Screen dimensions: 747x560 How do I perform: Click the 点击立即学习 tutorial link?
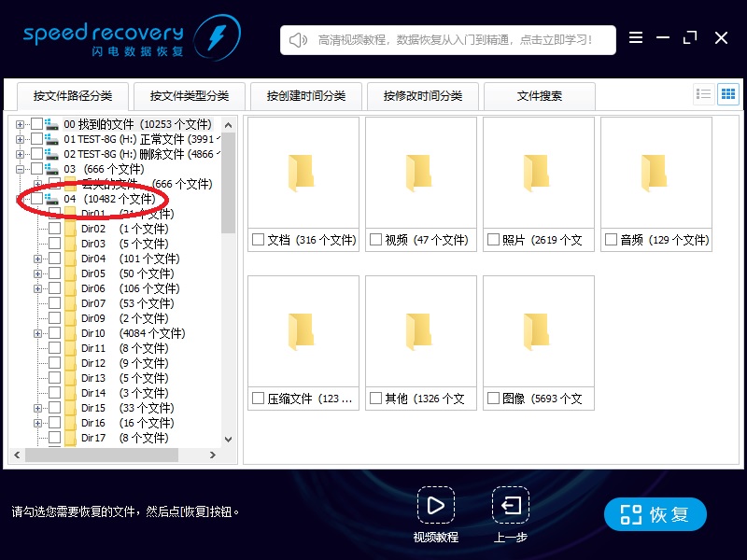click(553, 39)
